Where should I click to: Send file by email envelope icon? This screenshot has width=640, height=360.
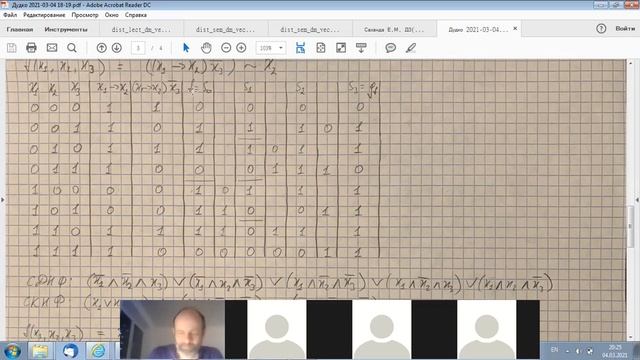52,48
